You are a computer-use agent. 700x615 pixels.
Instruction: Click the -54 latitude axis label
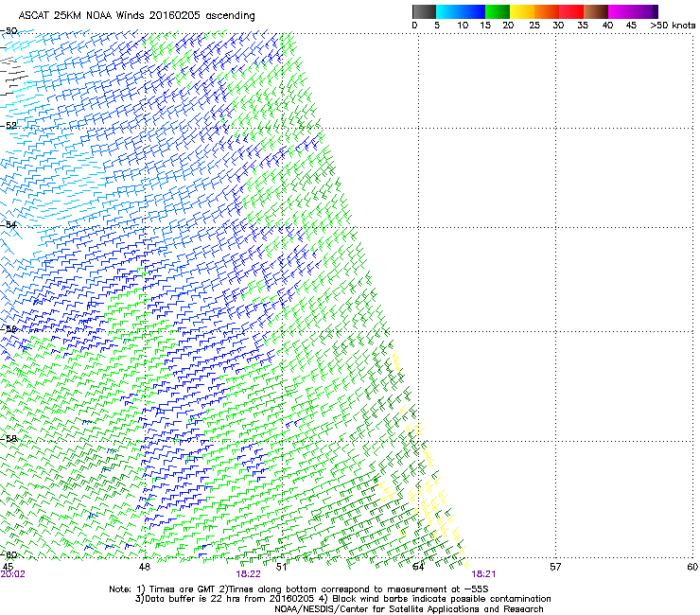click(9, 224)
